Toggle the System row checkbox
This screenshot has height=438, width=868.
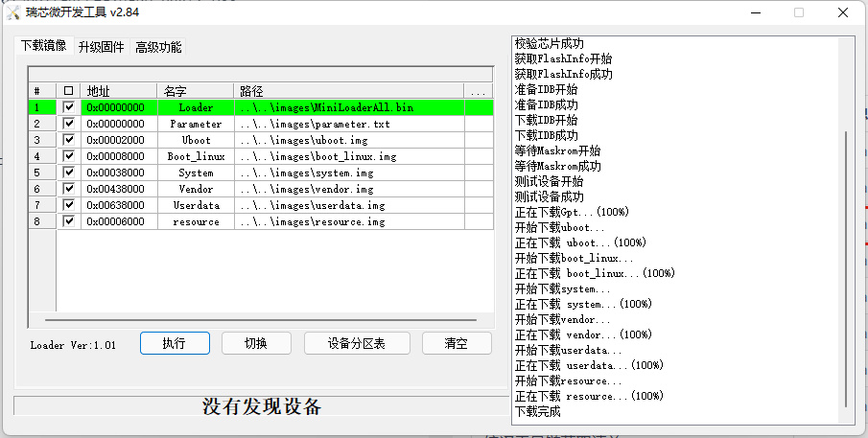point(68,173)
